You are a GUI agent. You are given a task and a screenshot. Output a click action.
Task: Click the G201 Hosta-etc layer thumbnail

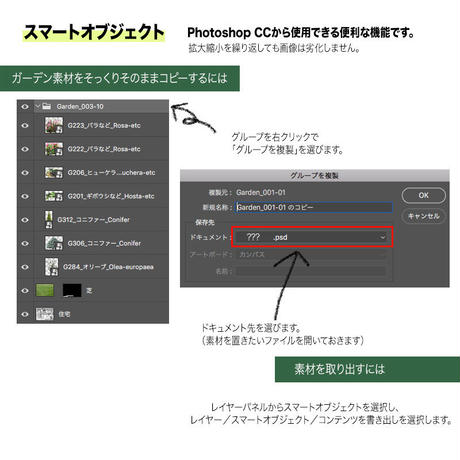(54, 196)
